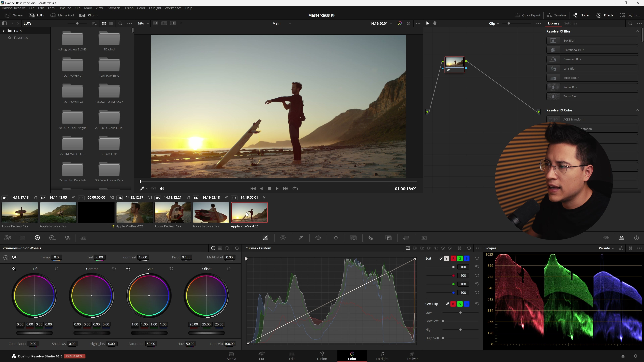Open the Curves palette icon
The width and height of the screenshot is (644, 362).
[265, 238]
